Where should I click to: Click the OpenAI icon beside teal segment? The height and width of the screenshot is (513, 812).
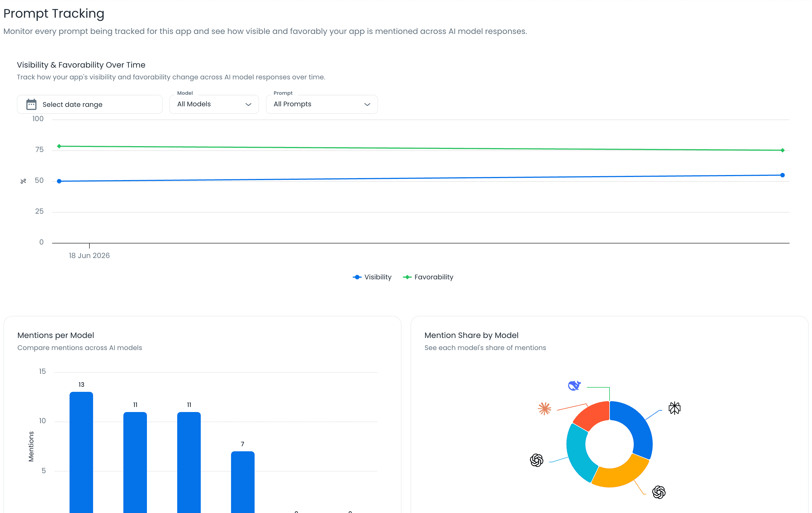[536, 460]
